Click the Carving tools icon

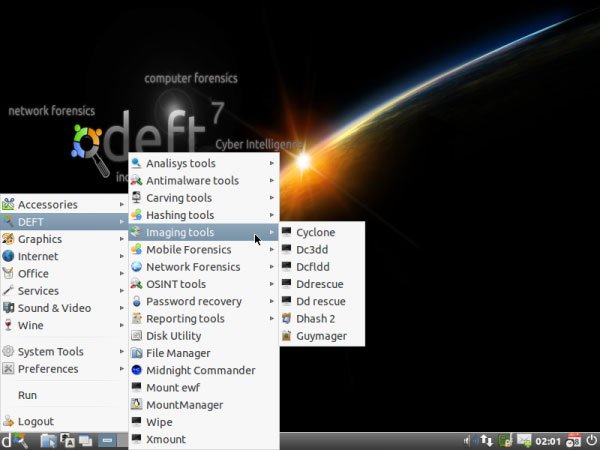[136, 197]
